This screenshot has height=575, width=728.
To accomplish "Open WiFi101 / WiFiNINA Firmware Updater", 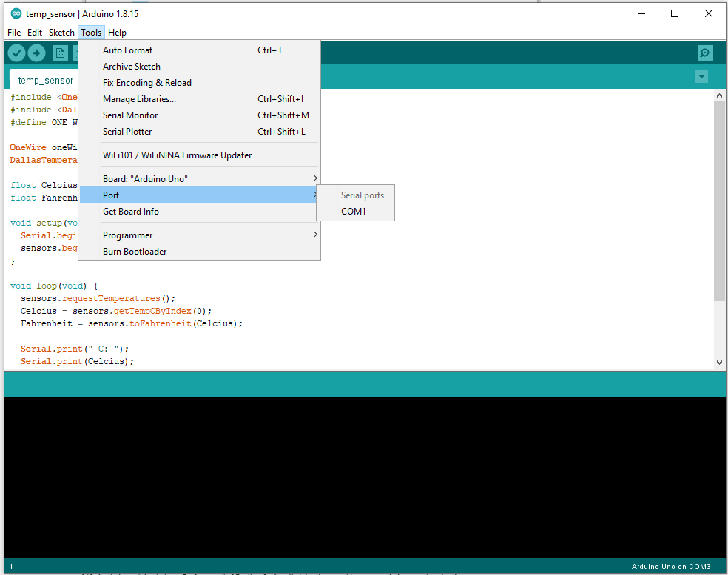I will click(x=177, y=155).
